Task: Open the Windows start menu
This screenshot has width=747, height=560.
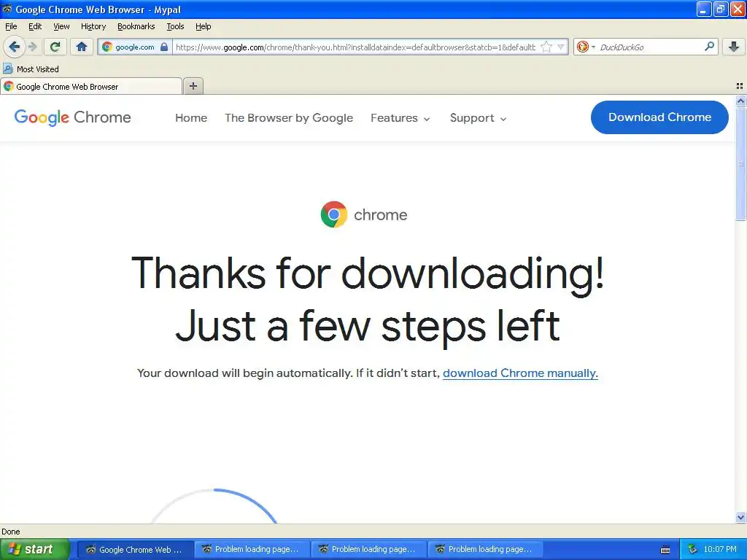Action: pyautogui.click(x=34, y=549)
